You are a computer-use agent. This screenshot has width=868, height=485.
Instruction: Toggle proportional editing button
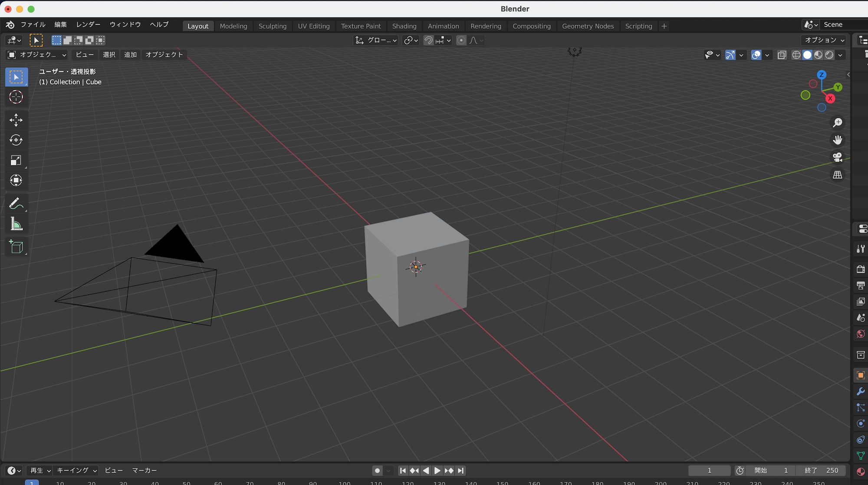[461, 40]
